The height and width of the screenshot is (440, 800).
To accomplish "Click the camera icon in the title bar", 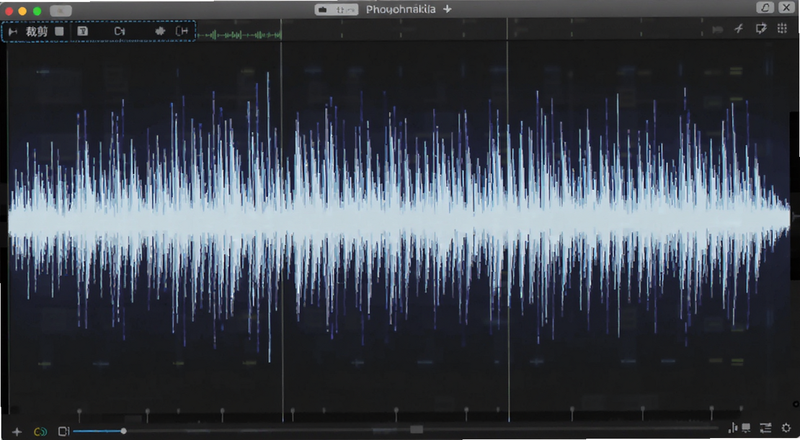I will tap(322, 9).
